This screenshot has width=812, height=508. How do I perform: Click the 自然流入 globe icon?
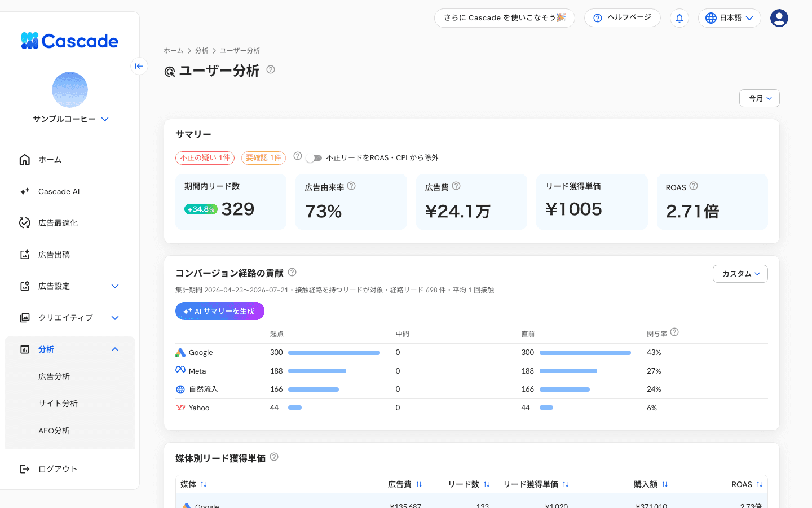[x=180, y=389]
